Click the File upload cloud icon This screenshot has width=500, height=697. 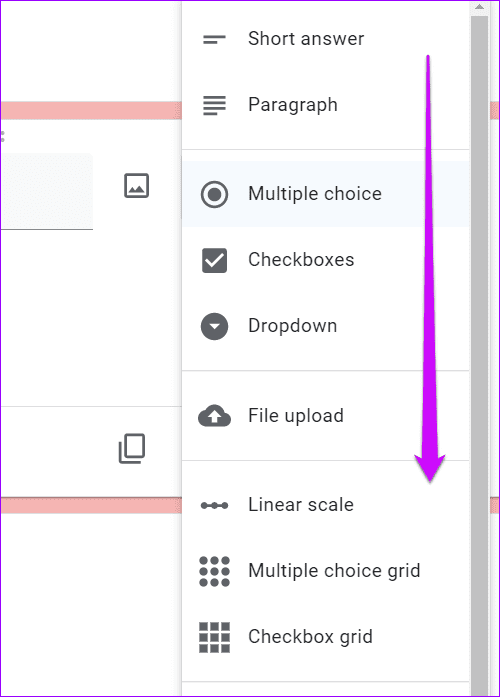tap(214, 416)
